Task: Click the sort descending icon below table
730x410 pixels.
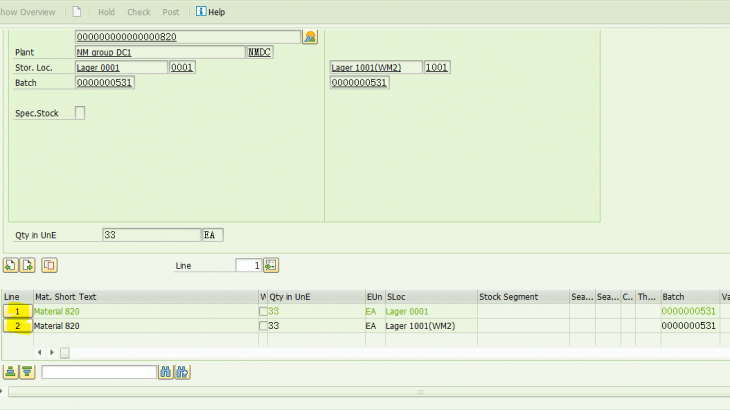Action: click(x=28, y=372)
